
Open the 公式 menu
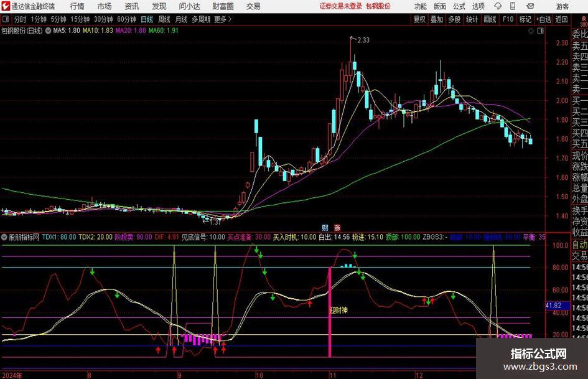pos(459,6)
